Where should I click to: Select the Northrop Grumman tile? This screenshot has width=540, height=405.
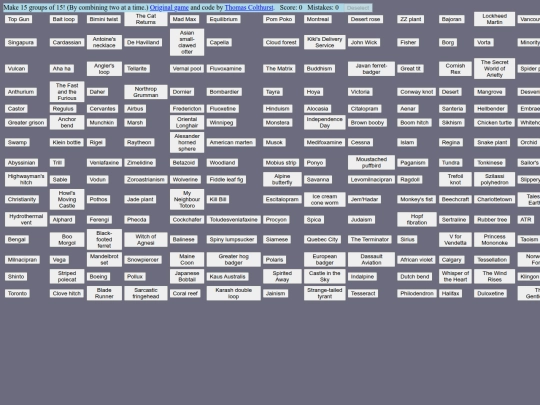click(146, 92)
